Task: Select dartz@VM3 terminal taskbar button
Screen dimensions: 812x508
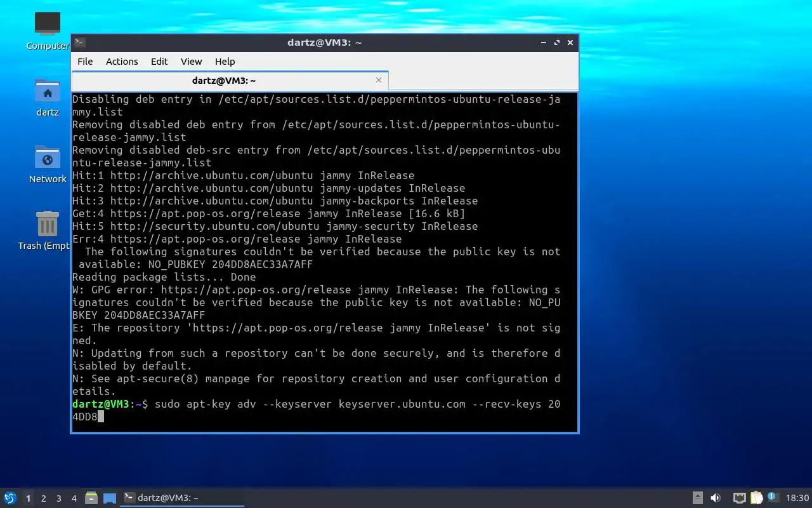Action: click(183, 498)
